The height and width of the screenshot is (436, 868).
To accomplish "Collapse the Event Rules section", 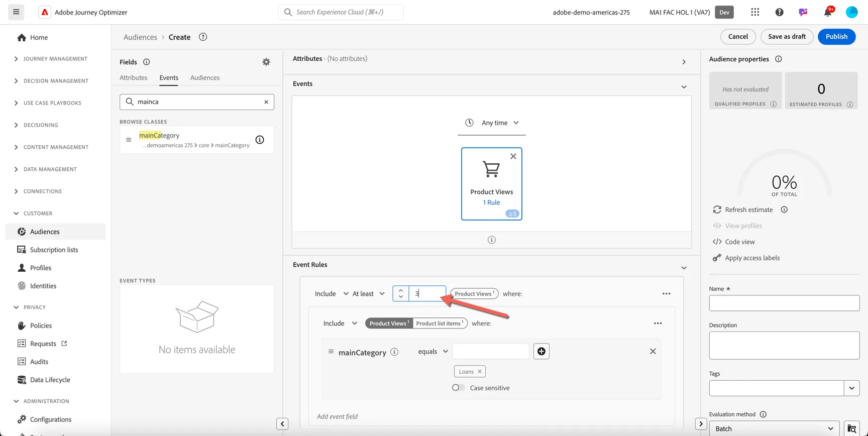I will (684, 268).
